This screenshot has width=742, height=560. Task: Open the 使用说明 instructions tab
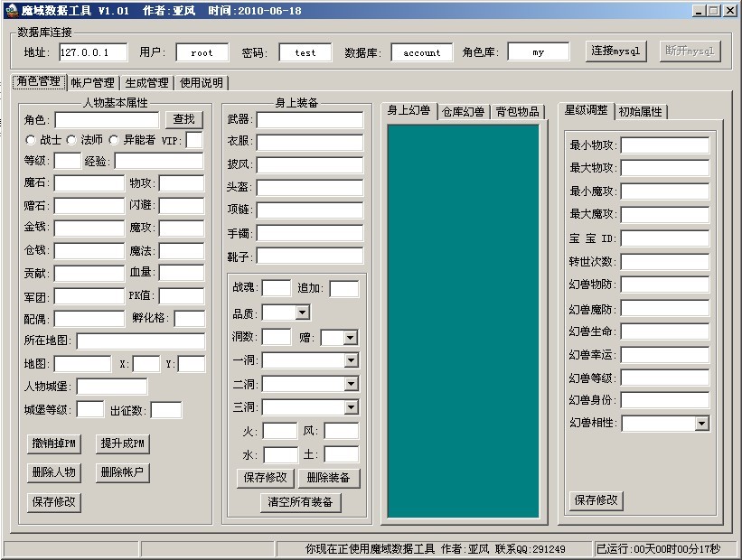point(201,80)
